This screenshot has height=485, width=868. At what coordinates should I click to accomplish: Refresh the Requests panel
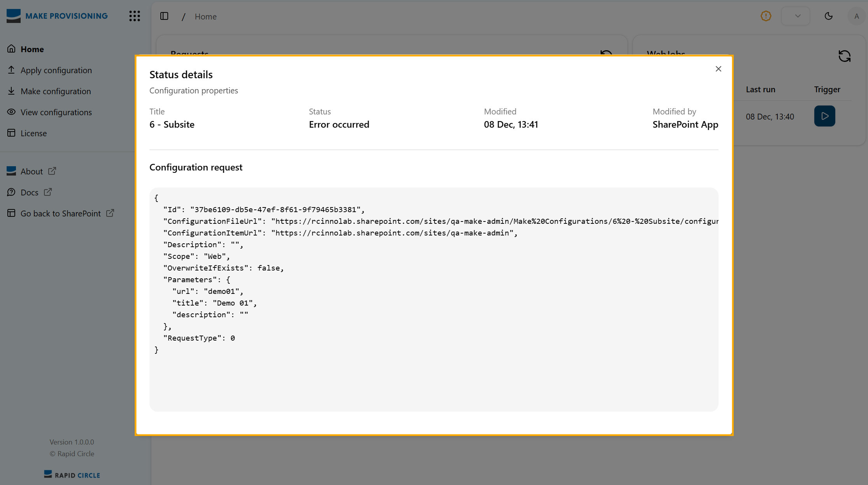tap(606, 53)
